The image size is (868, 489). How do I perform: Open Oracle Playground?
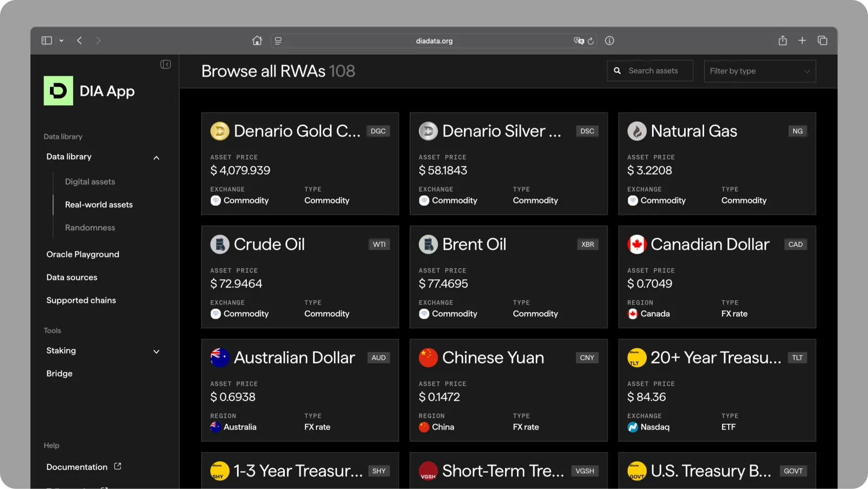click(x=82, y=255)
